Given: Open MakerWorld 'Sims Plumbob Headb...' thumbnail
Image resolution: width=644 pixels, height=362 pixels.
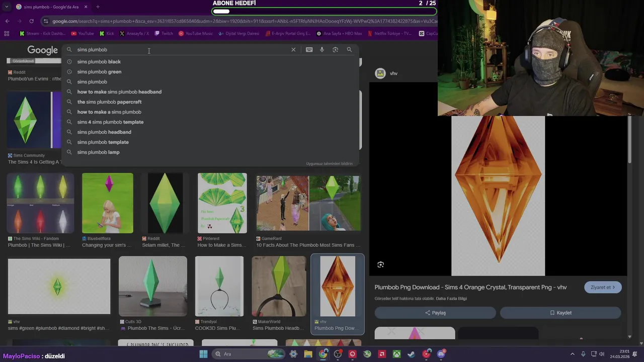Looking at the screenshot, I should pos(279,287).
